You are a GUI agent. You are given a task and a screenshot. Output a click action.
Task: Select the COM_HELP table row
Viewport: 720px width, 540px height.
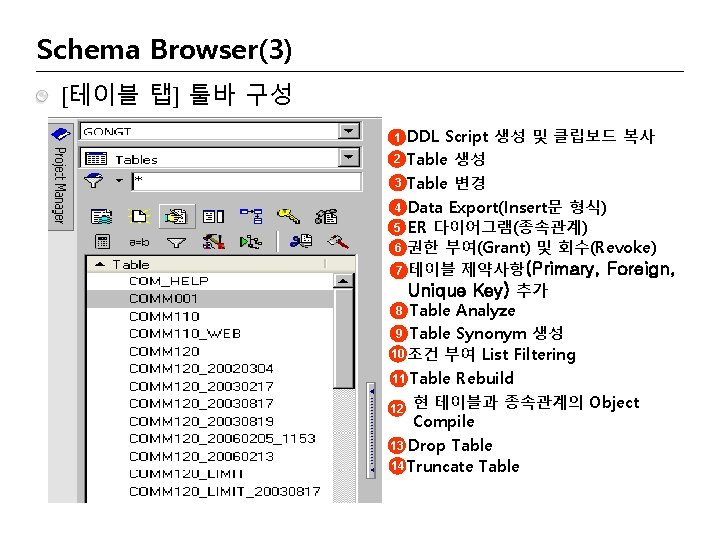(x=210, y=281)
